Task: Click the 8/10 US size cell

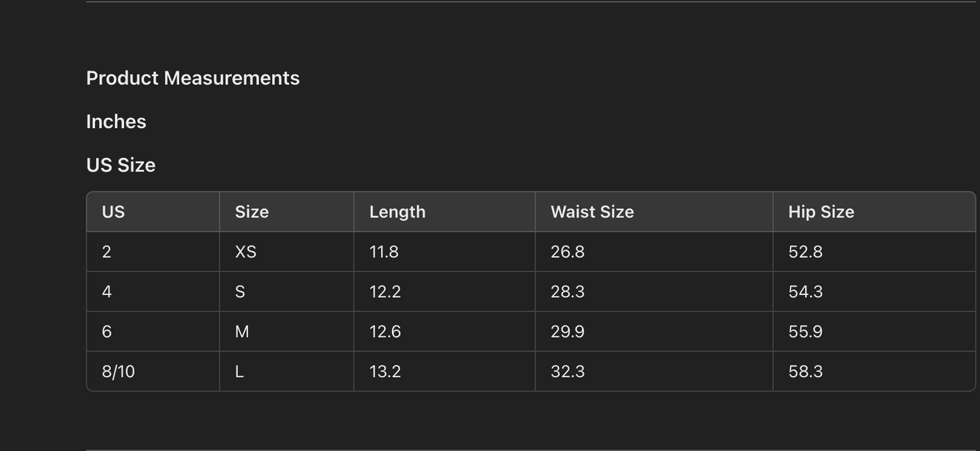Action: click(118, 372)
